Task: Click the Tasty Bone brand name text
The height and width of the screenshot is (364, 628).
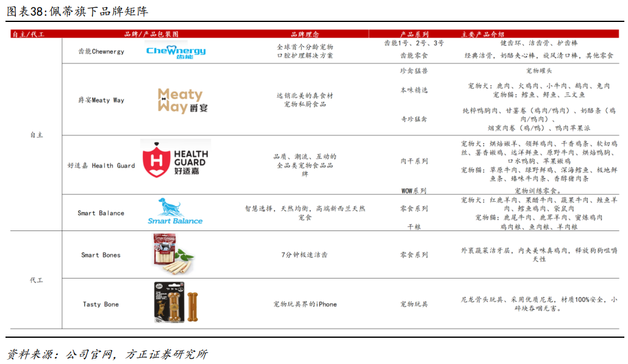Action: pyautogui.click(x=101, y=304)
